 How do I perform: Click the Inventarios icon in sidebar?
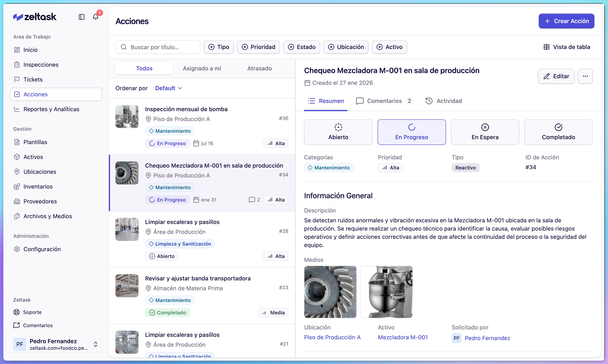(17, 186)
